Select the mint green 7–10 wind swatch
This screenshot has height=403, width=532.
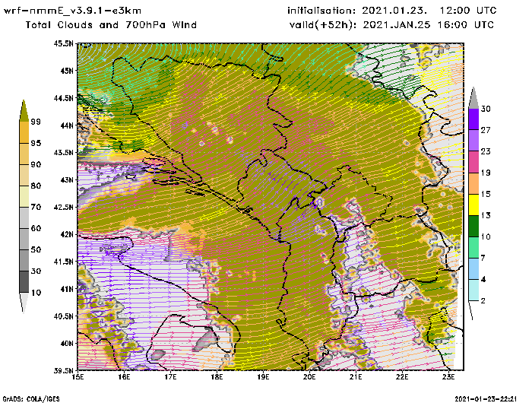coord(473,248)
